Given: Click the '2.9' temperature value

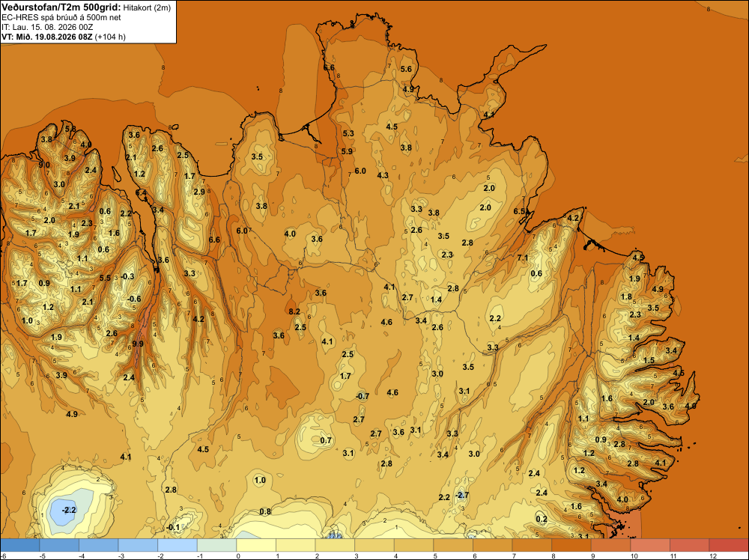Looking at the screenshot, I should coord(199,192).
